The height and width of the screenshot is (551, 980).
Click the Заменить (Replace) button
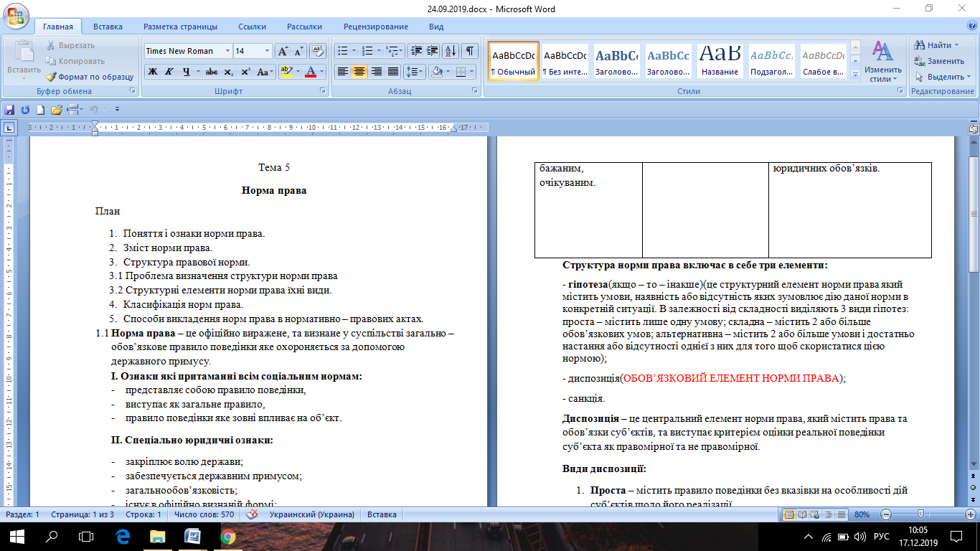939,61
